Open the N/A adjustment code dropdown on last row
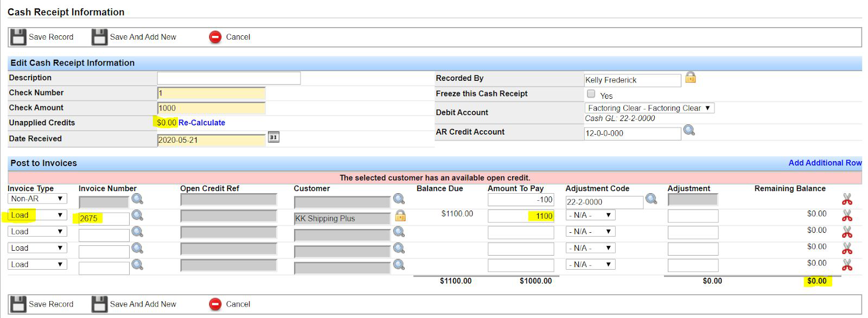868x318 pixels. 590,264
